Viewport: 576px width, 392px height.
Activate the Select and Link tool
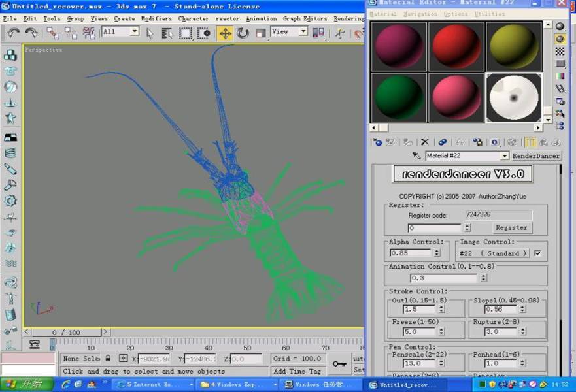point(53,33)
